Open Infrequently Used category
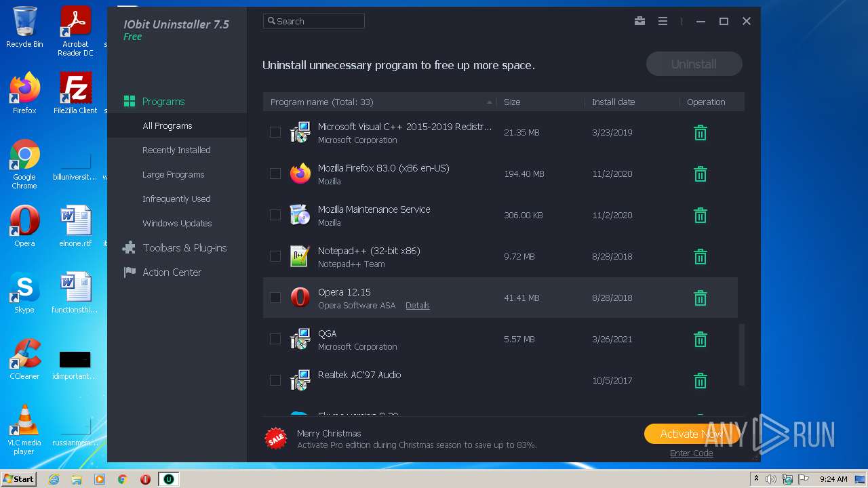The height and width of the screenshot is (488, 868). point(177,199)
